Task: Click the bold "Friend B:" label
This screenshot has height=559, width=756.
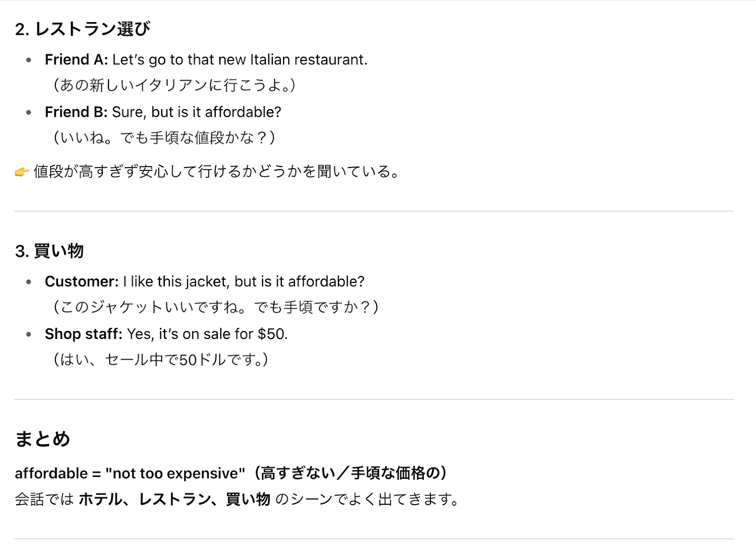Action: (x=76, y=112)
